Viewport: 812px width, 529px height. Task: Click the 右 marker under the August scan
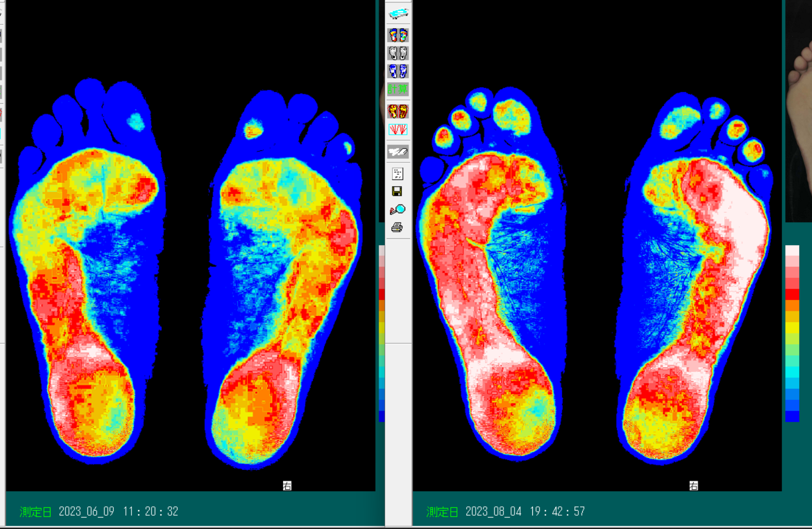[694, 486]
